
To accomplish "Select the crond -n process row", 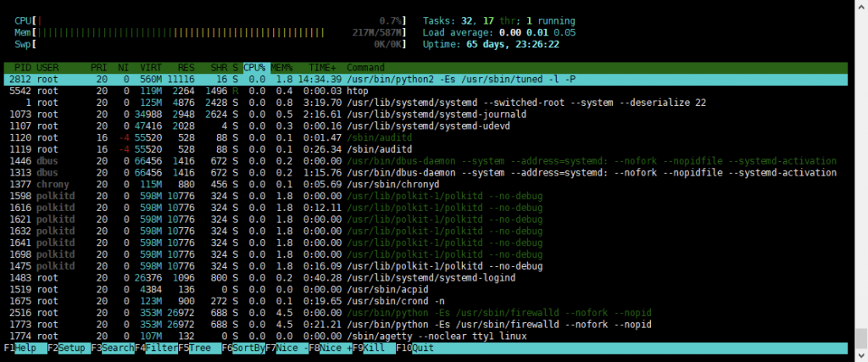I will [426, 301].
